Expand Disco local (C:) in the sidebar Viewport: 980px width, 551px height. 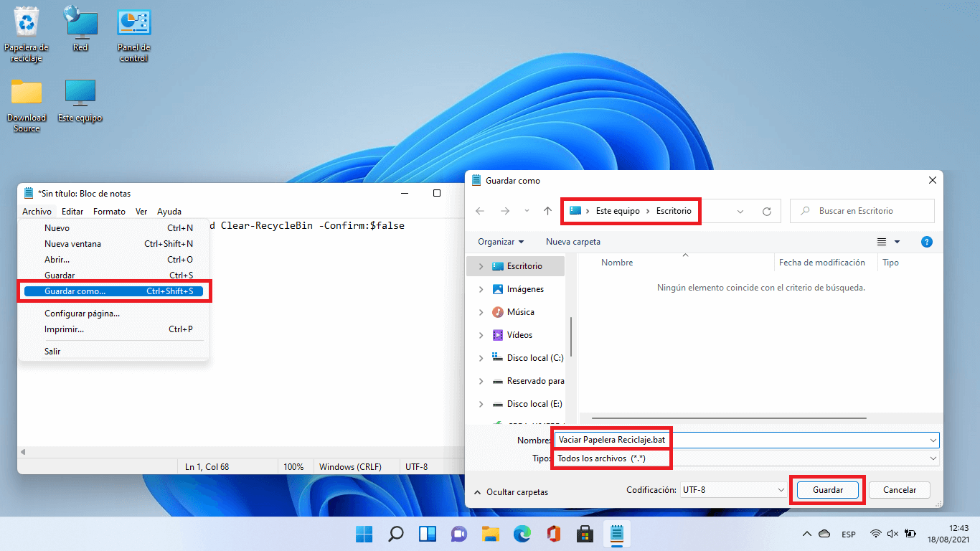(480, 357)
